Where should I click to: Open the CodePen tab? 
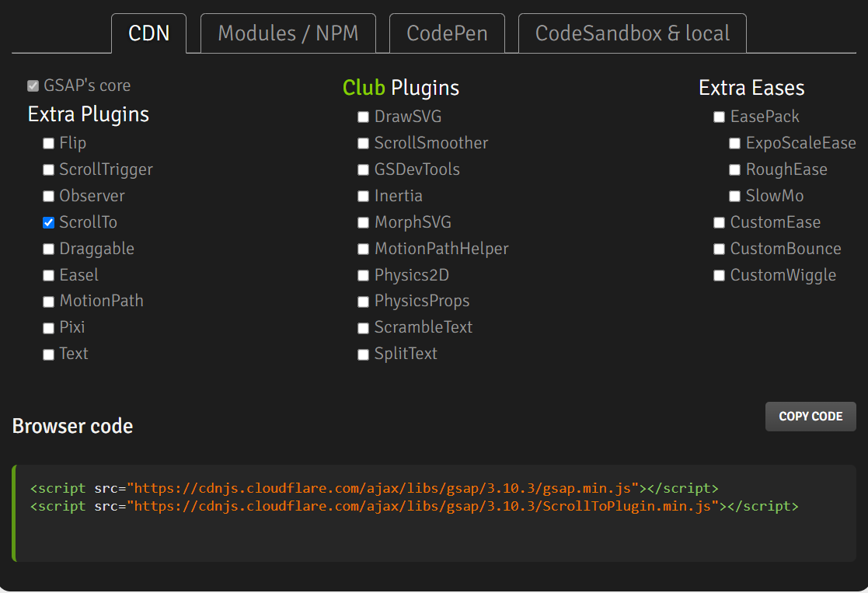tap(447, 33)
